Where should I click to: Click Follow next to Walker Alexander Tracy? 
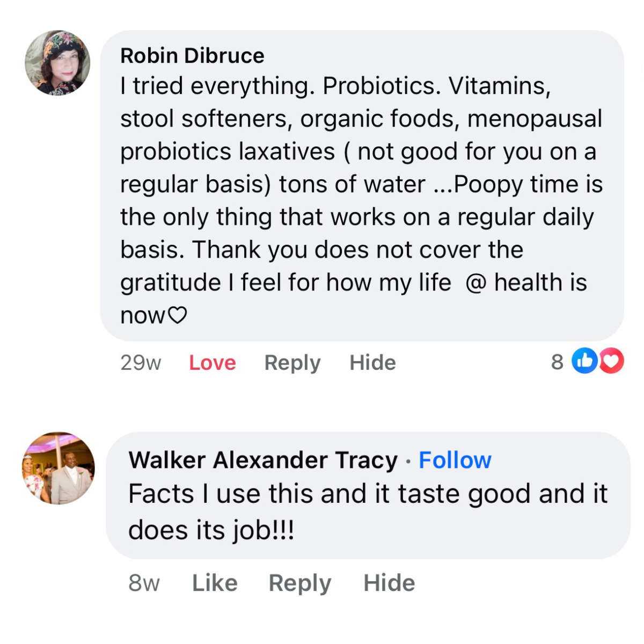[x=455, y=459]
